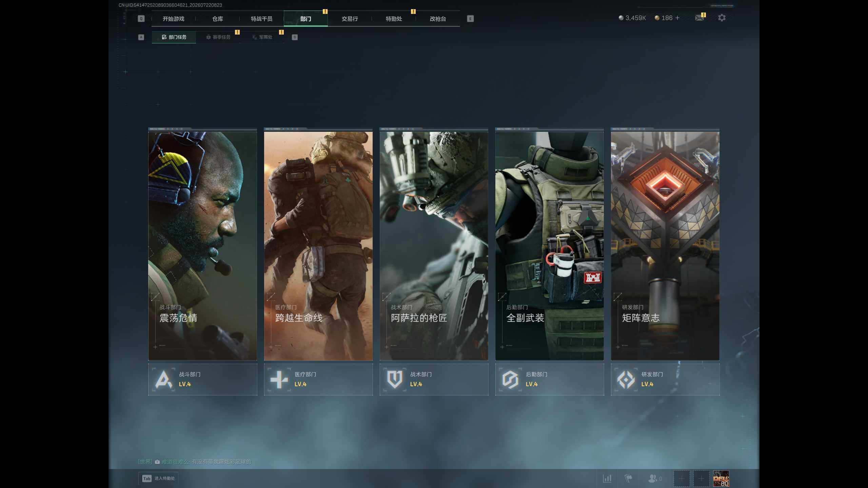Click the 世界 chat message line

pos(195,462)
